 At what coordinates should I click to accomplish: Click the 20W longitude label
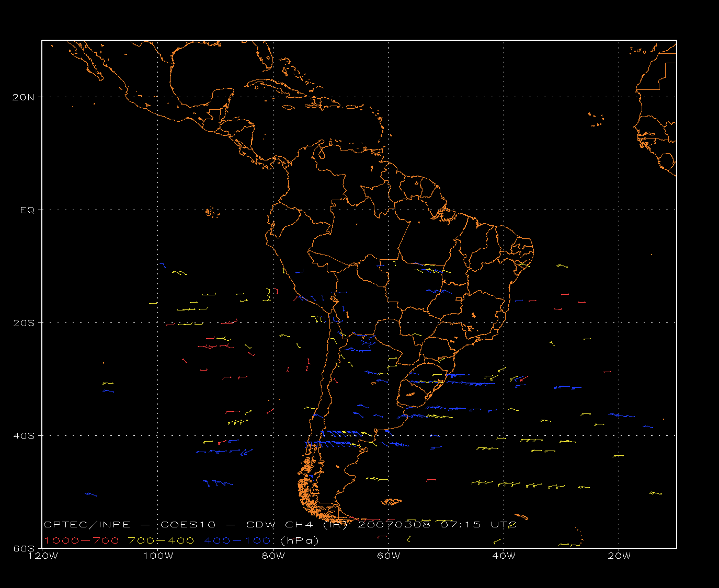pyautogui.click(x=619, y=556)
